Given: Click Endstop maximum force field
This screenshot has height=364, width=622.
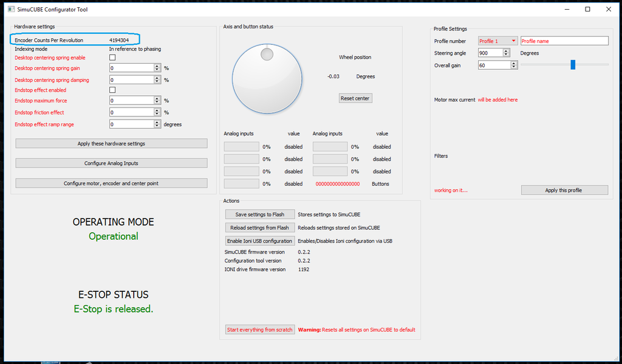Looking at the screenshot, I should [x=132, y=100].
